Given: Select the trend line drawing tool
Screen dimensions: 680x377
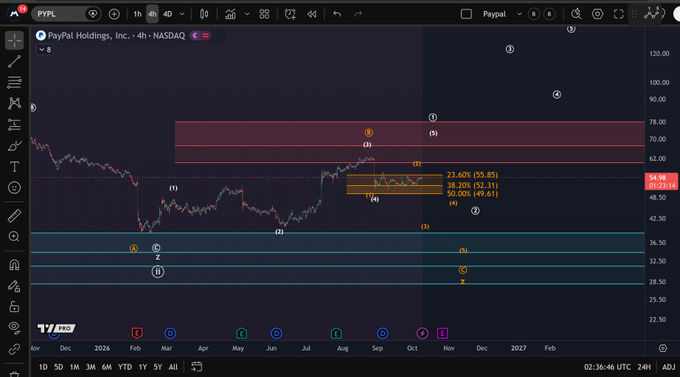Looking at the screenshot, I should 14,62.
